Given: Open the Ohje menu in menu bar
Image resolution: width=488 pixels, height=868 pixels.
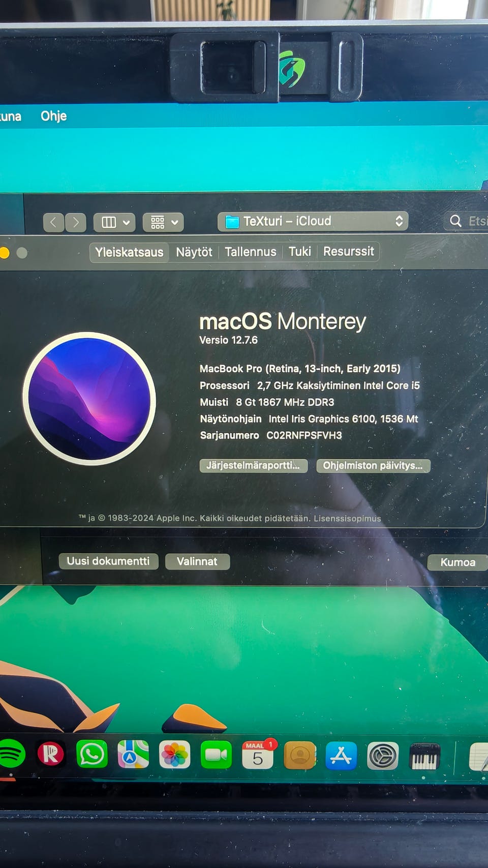Looking at the screenshot, I should pos(54,116).
